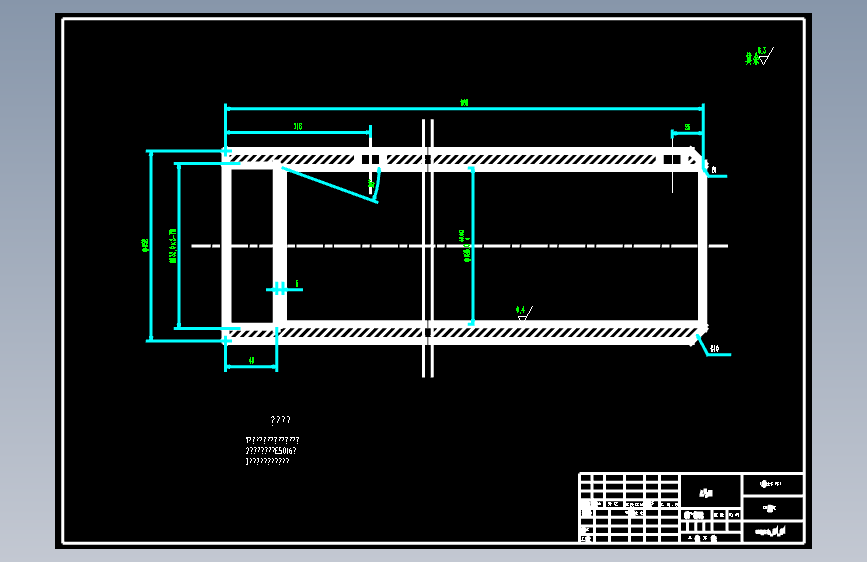The image size is (867, 562).
Task: Click the 316 length dimension text
Action: [297, 127]
